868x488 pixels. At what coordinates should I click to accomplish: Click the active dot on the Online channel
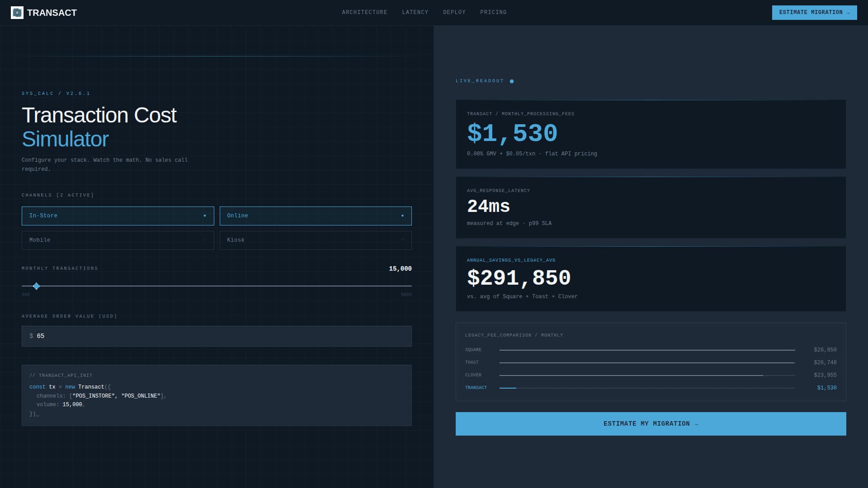pyautogui.click(x=402, y=216)
